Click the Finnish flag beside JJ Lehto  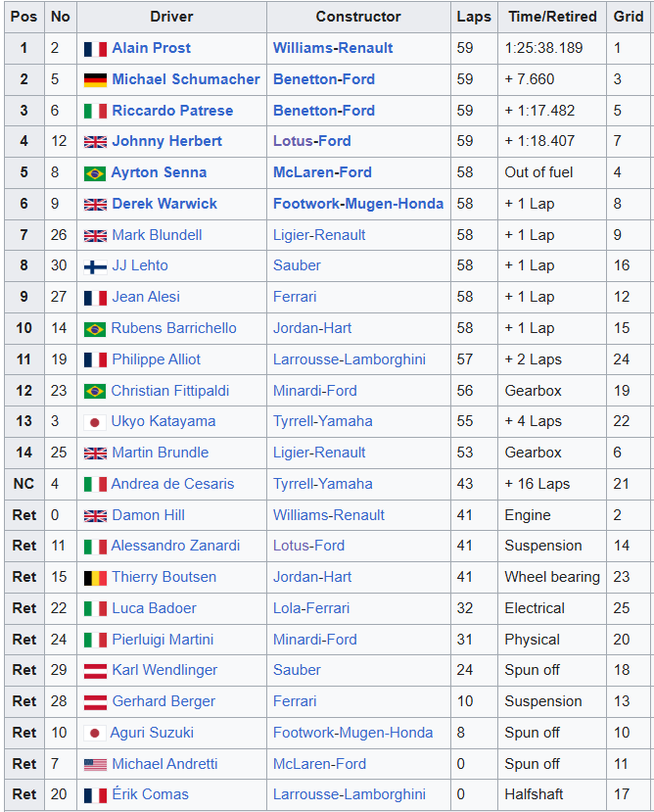(95, 266)
